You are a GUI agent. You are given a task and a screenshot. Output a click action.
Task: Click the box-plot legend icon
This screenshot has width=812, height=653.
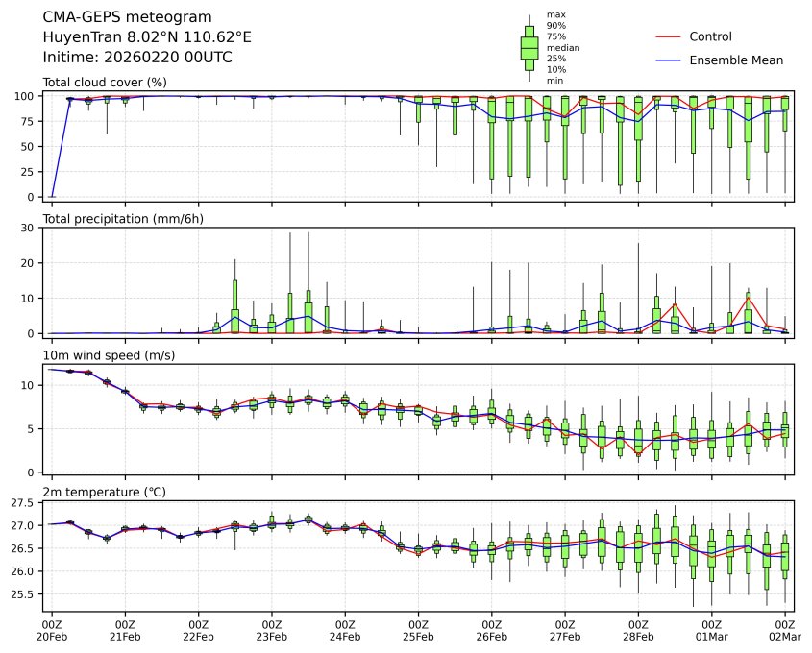(529, 47)
